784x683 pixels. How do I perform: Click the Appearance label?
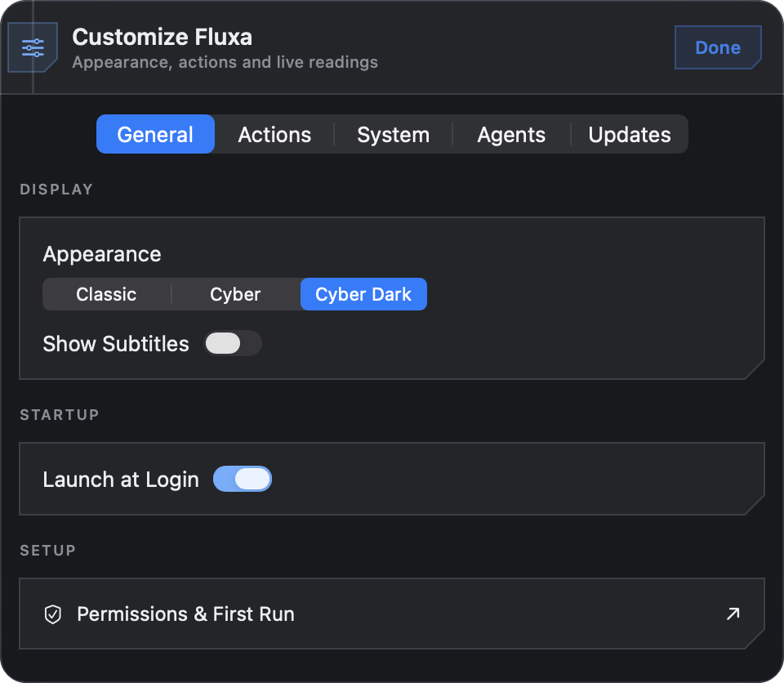click(x=102, y=254)
